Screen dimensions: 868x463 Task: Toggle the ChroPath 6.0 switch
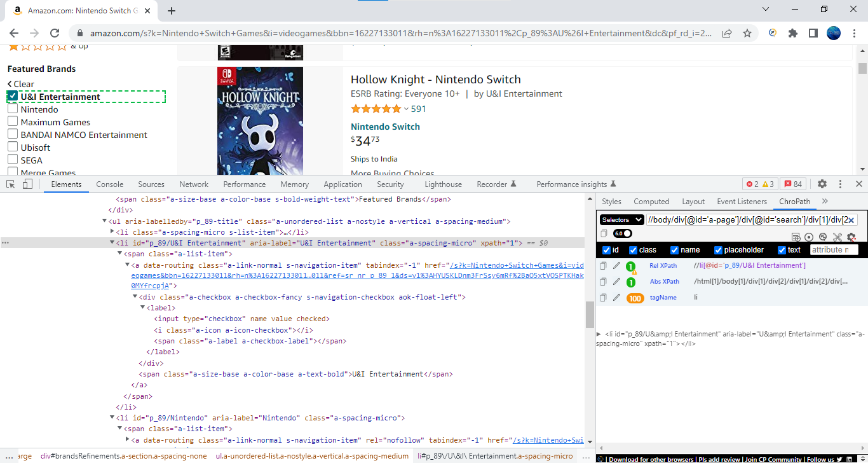(623, 234)
